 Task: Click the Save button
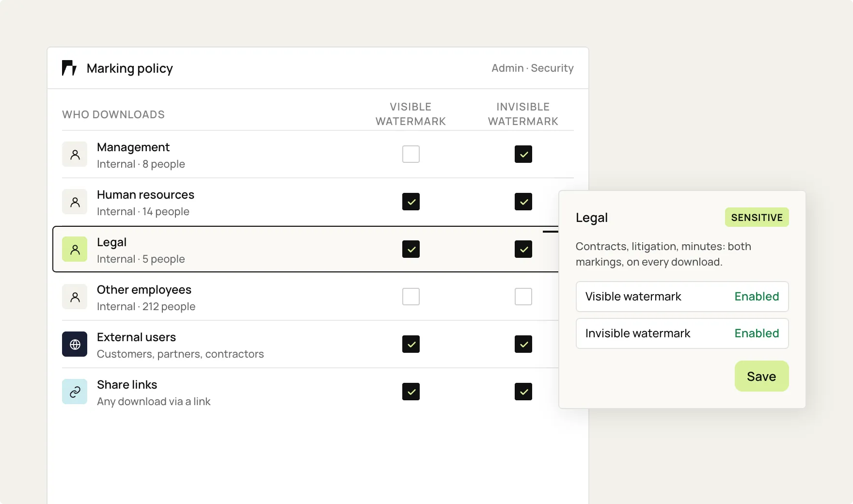(x=761, y=376)
